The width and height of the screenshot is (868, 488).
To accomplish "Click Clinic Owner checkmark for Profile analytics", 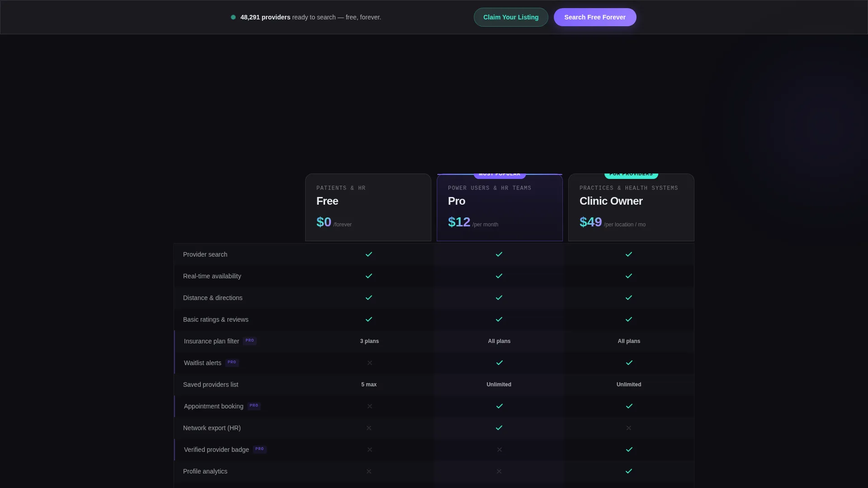I will coord(629,471).
